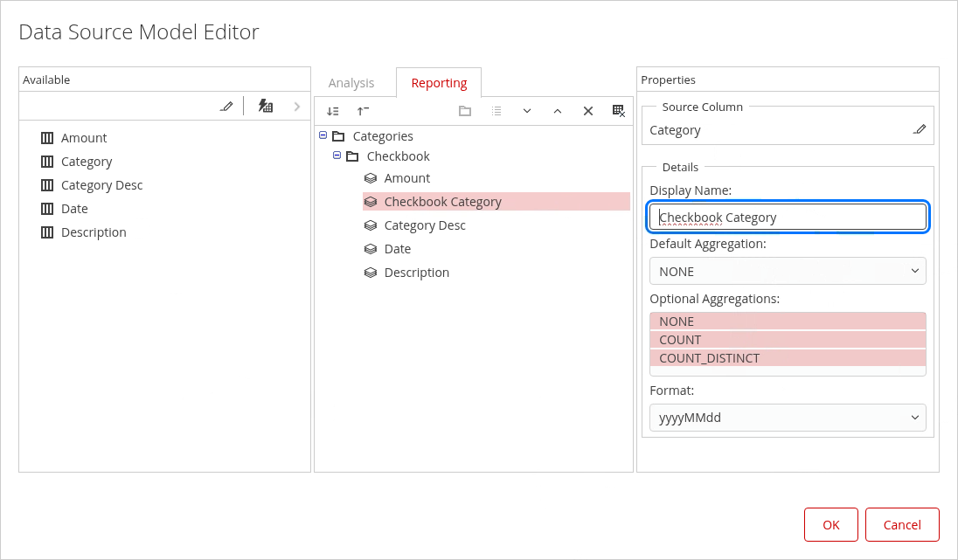Switch to the Analysis tab
Screen dimensions: 958x560
click(351, 83)
